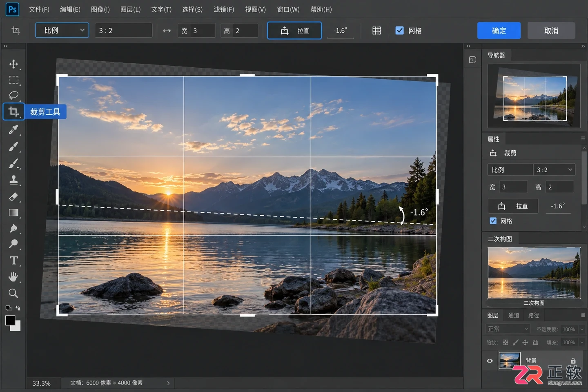The image size is (588, 392).
Task: Select the Dodge tool
Action: click(x=13, y=244)
